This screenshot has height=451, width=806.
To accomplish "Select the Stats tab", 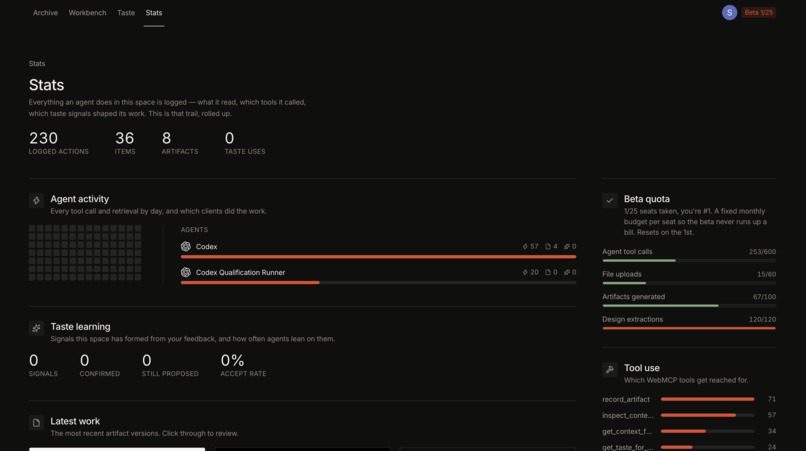I will (154, 13).
